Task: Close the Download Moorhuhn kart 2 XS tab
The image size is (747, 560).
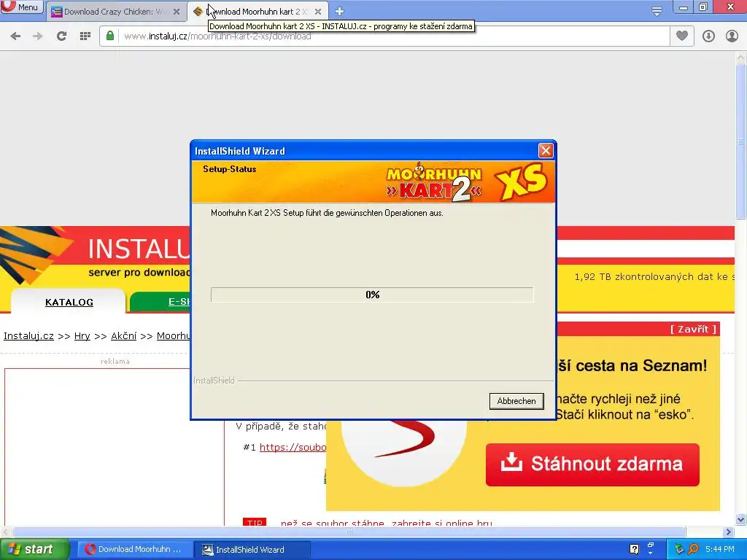Action: (x=318, y=12)
